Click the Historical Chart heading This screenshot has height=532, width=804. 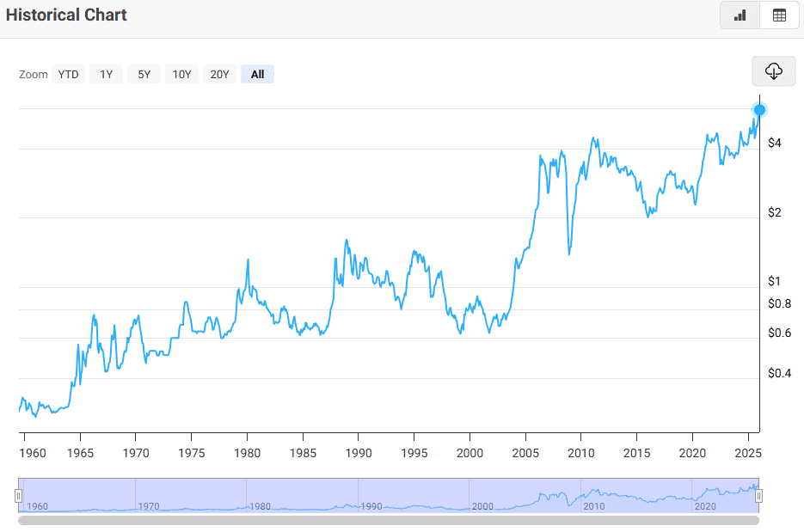tap(66, 15)
